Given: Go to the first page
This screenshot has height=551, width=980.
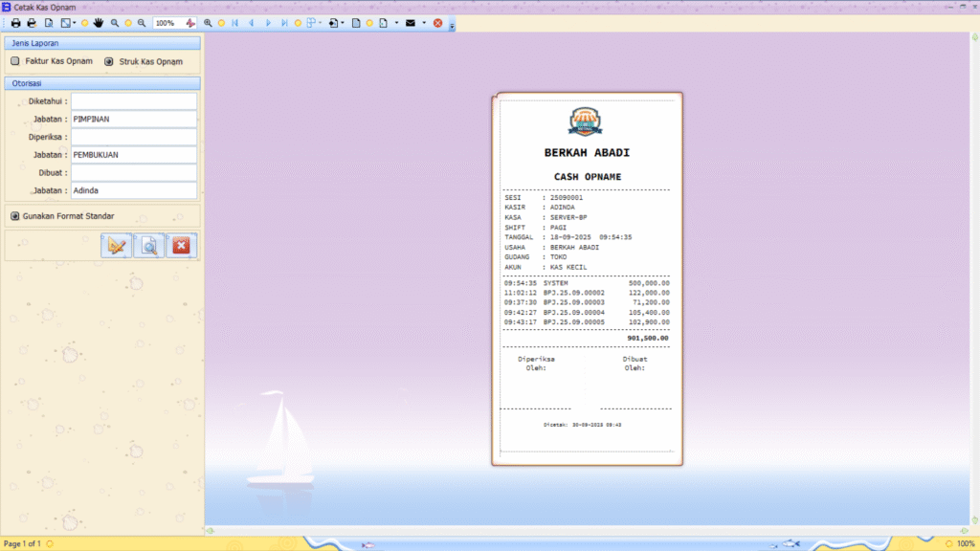Looking at the screenshot, I should [x=235, y=22].
